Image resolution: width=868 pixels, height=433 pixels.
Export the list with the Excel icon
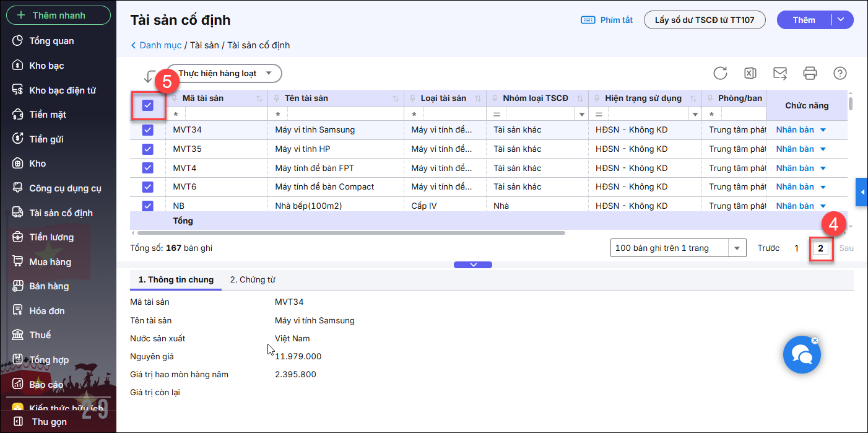tap(750, 73)
